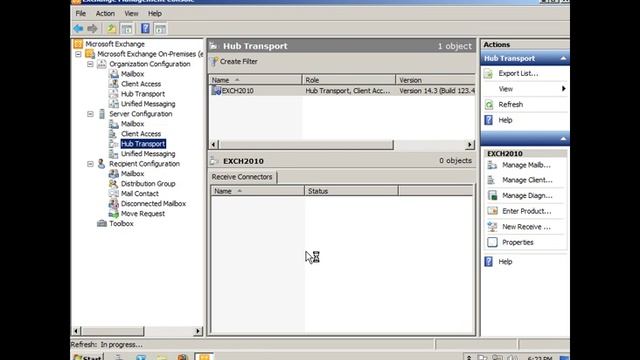This screenshot has width=640, height=360.
Task: Select Mailbox under Recipient Configuration
Action: click(132, 174)
